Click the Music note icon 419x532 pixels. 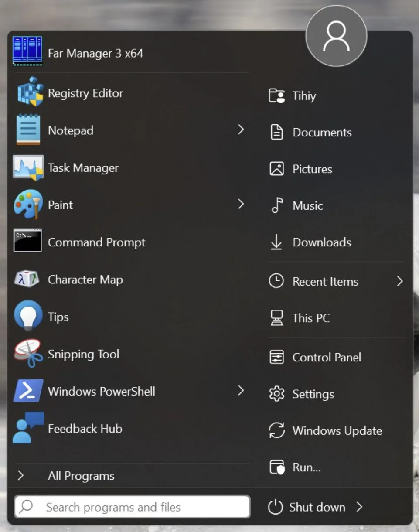click(277, 205)
